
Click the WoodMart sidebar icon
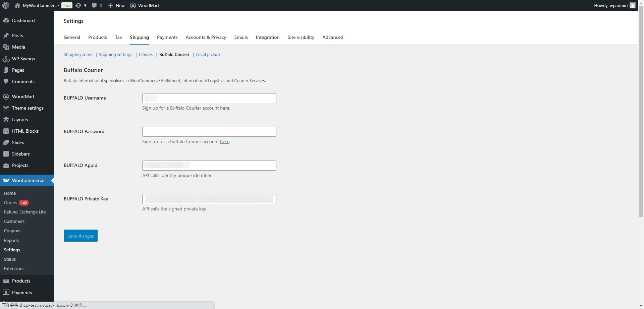coord(6,97)
